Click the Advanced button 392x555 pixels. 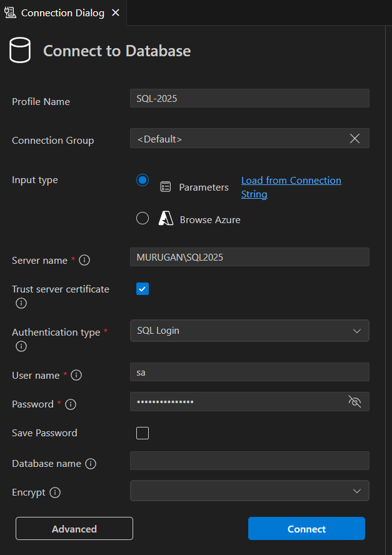tap(74, 528)
